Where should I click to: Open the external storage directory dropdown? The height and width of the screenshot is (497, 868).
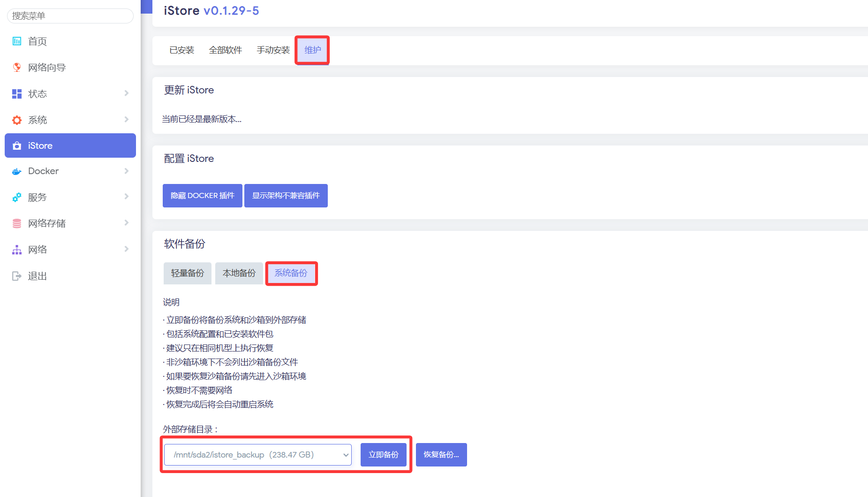(x=258, y=455)
